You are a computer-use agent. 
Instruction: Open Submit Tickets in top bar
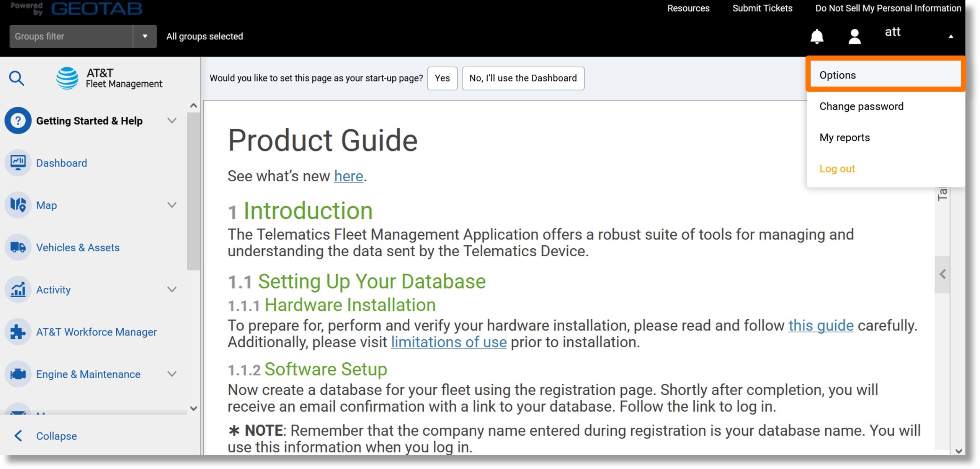pos(762,8)
